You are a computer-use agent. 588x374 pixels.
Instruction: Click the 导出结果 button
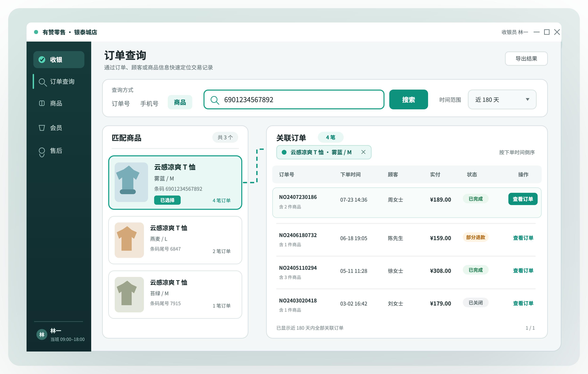pyautogui.click(x=526, y=59)
